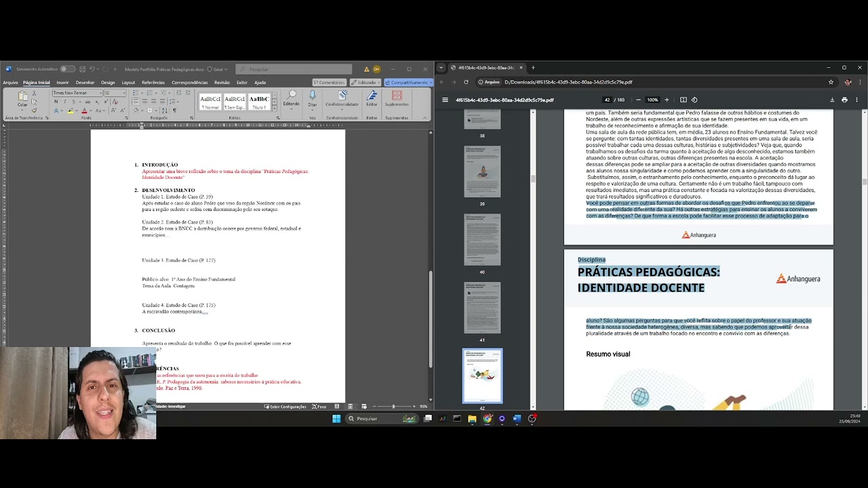The width and height of the screenshot is (868, 488).
Task: Click the numbered list icon
Action: (x=150, y=93)
